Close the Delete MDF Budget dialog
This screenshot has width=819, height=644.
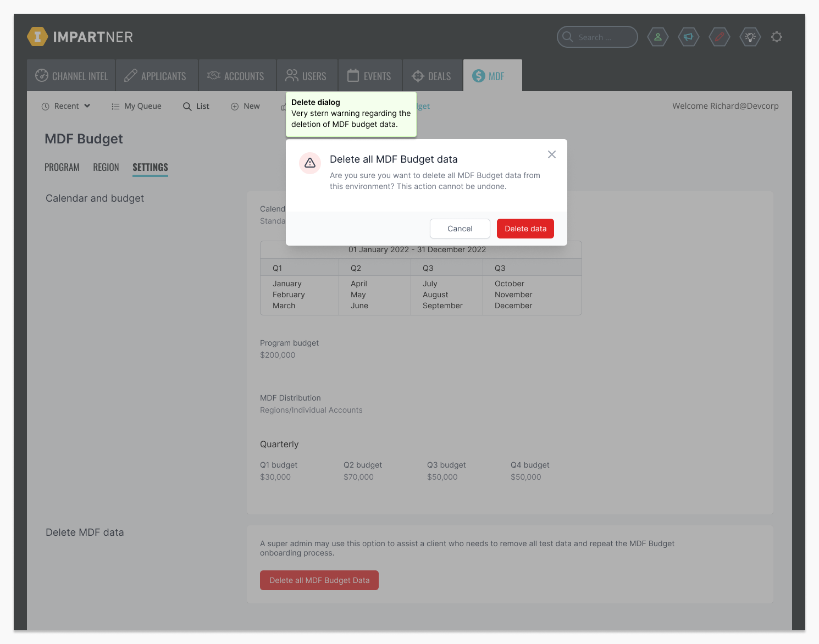[x=551, y=154]
